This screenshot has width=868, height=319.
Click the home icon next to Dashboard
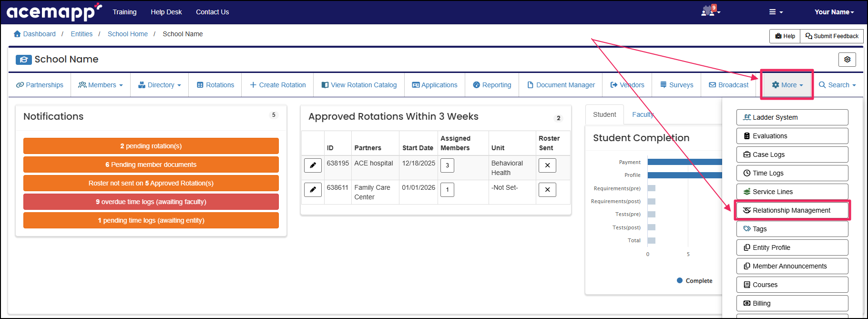pyautogui.click(x=17, y=34)
